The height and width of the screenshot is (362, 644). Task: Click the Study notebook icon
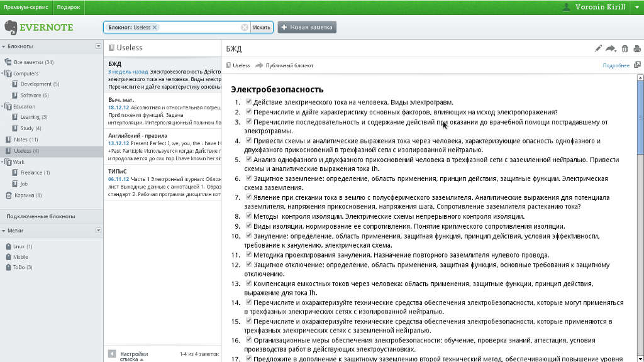(x=15, y=128)
